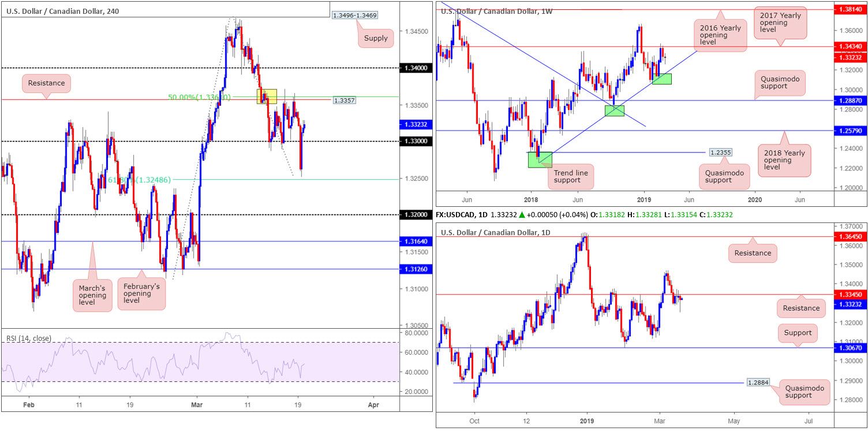Click the 1.34340 price label on the weekly chart
The image size is (868, 431).
pyautogui.click(x=851, y=47)
